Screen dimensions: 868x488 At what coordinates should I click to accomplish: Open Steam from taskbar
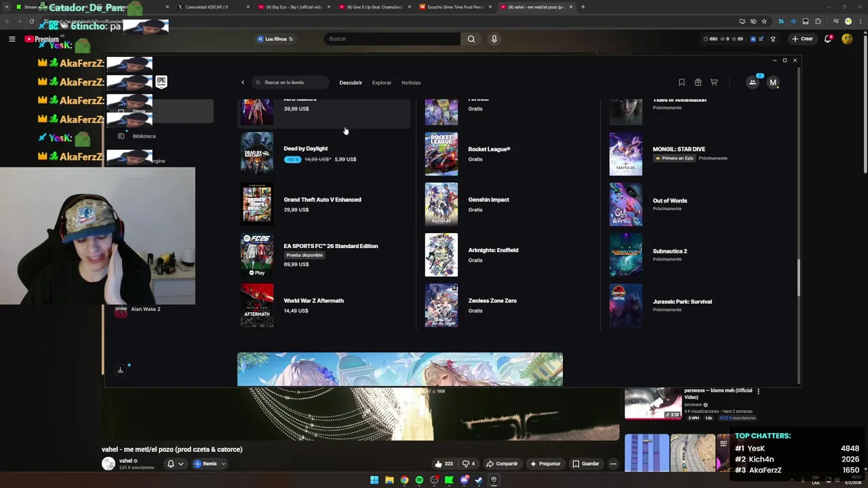point(479,480)
